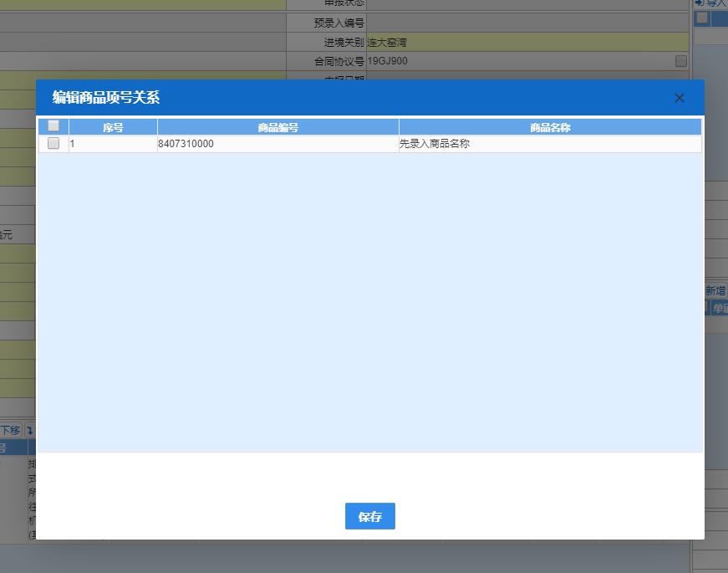Select the row showing 先录入商品名称
This screenshot has height=573, width=728.
click(x=435, y=143)
